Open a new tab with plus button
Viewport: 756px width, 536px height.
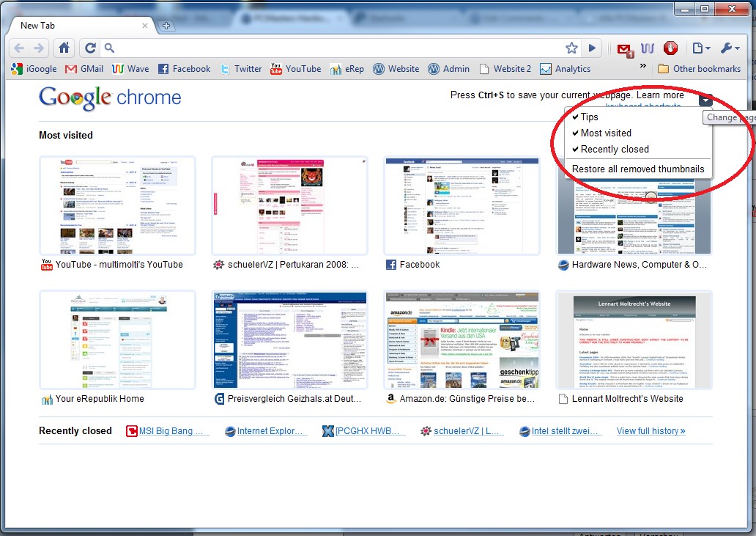(x=166, y=26)
